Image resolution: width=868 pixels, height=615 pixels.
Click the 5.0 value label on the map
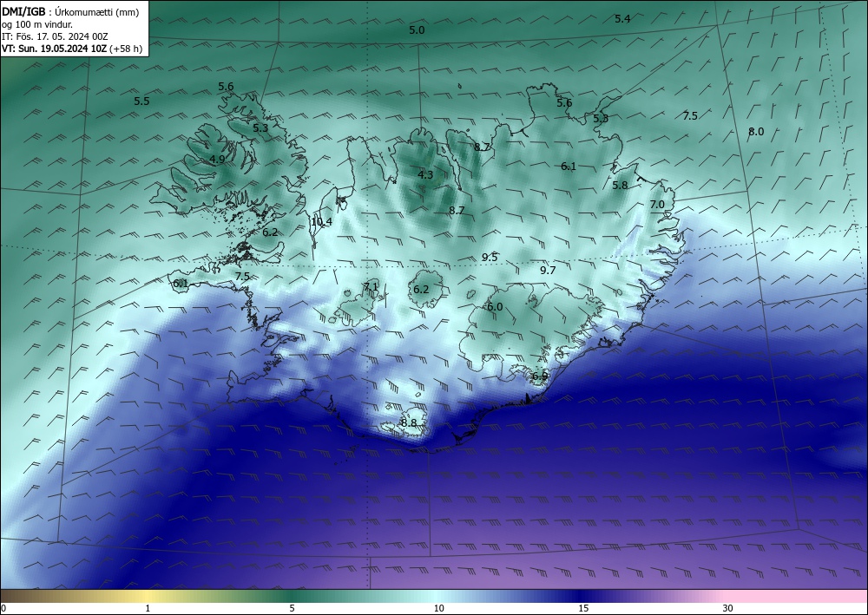(x=417, y=30)
